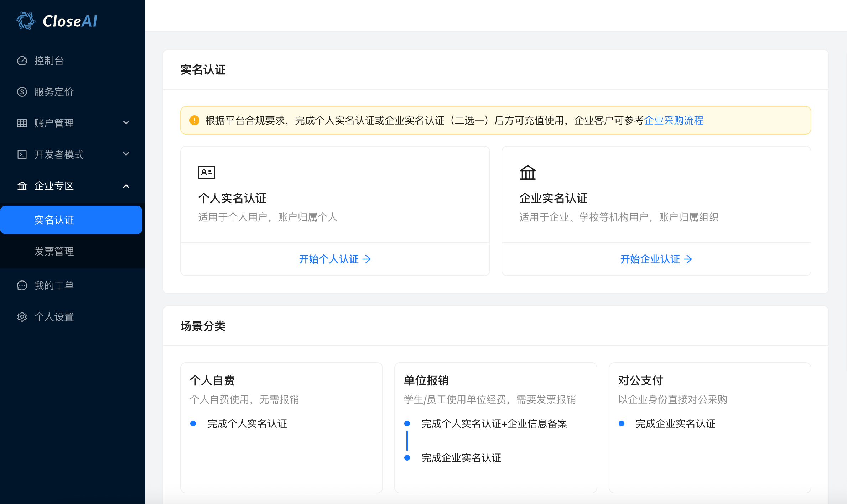Screen dimensions: 847x504
Task: Click the 账户管理 table icon
Action: coord(22,123)
